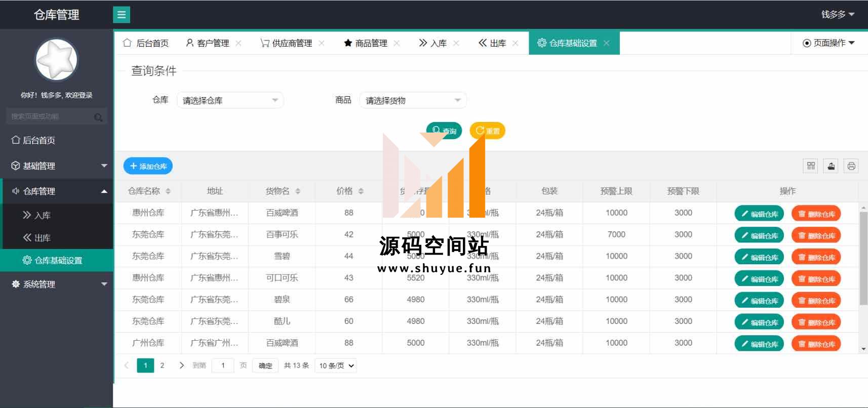Click the next page arrow
Viewport: 868px width, 408px height.
click(181, 365)
